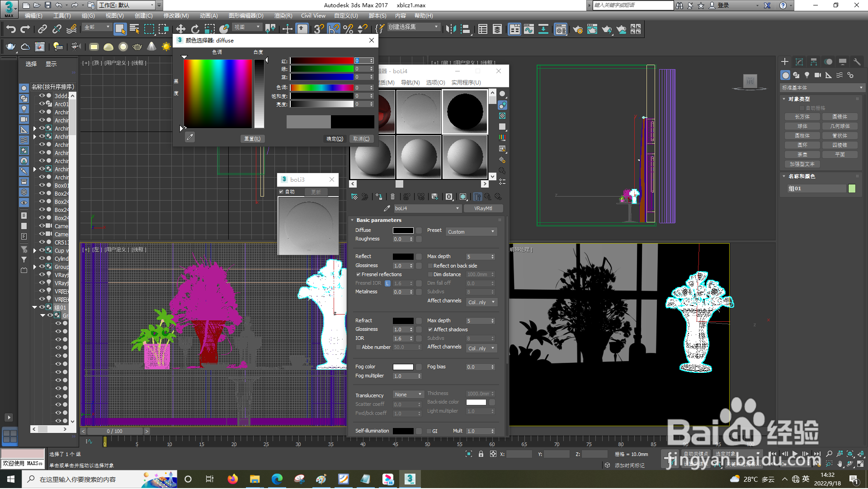Image resolution: width=868 pixels, height=489 pixels.
Task: Open Microsoft Edge from the taskbar
Action: coord(277,479)
